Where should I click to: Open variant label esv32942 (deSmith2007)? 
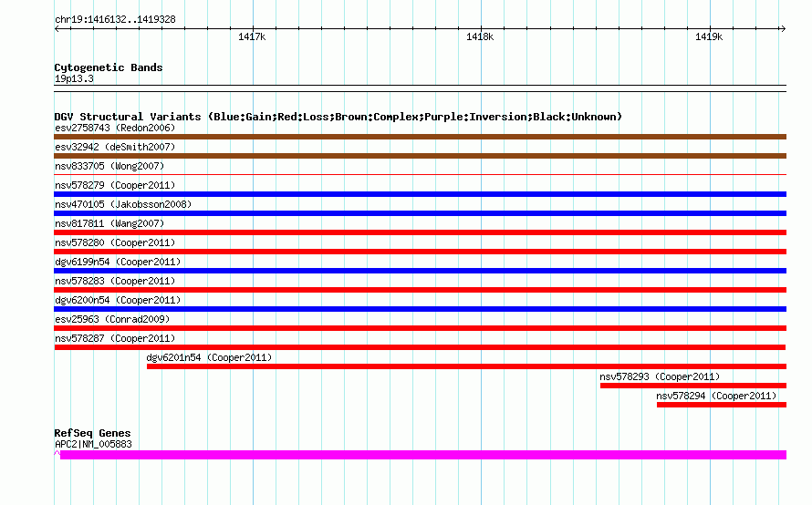(115, 147)
